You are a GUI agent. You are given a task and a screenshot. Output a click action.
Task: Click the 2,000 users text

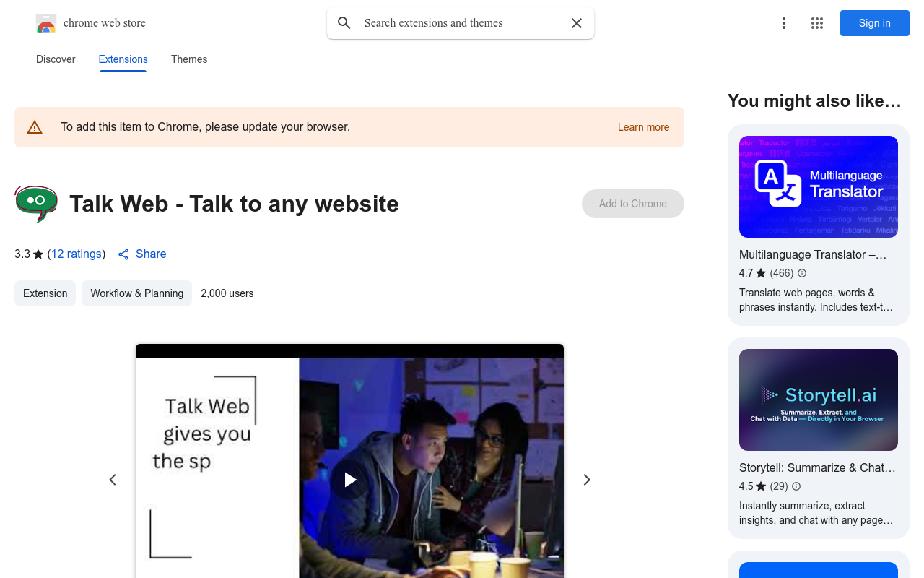[227, 293]
